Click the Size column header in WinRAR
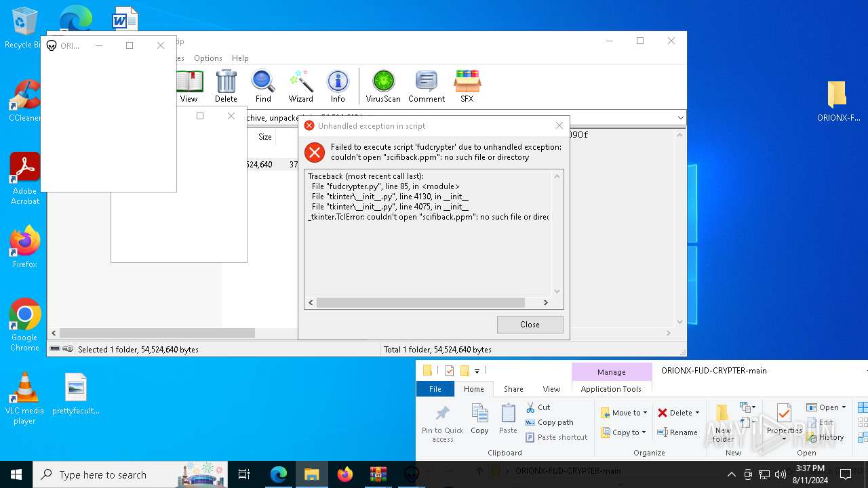 [x=264, y=137]
